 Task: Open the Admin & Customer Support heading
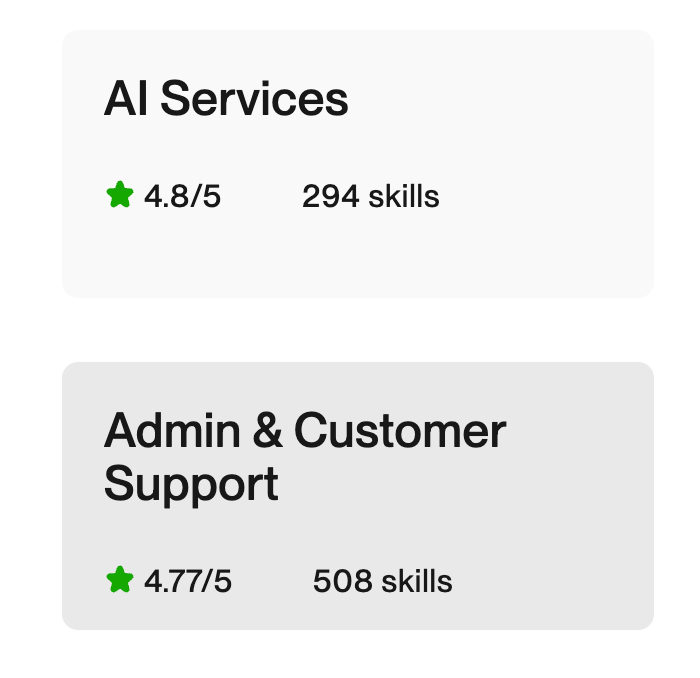(x=305, y=457)
